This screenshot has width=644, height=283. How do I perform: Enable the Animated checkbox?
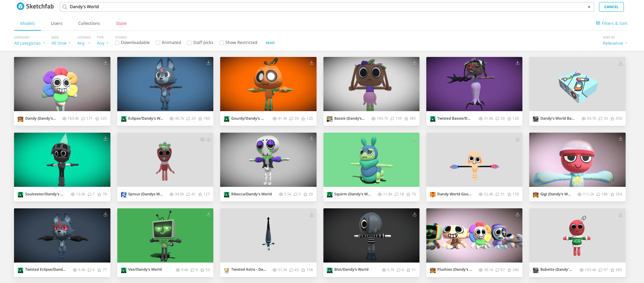158,43
